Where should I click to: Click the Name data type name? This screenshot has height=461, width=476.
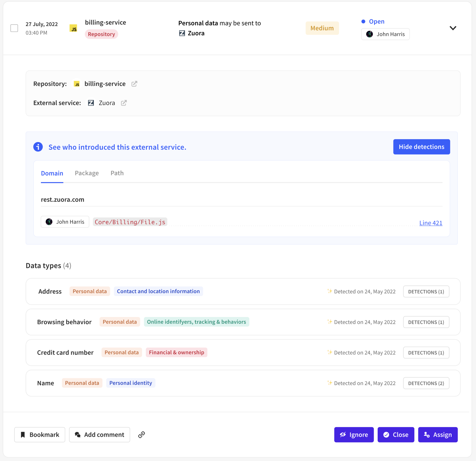click(45, 383)
